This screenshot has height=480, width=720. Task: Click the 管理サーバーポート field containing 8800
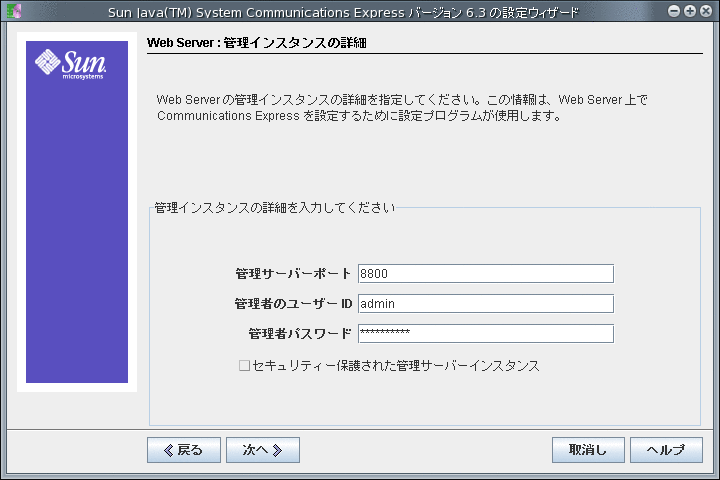pos(486,274)
